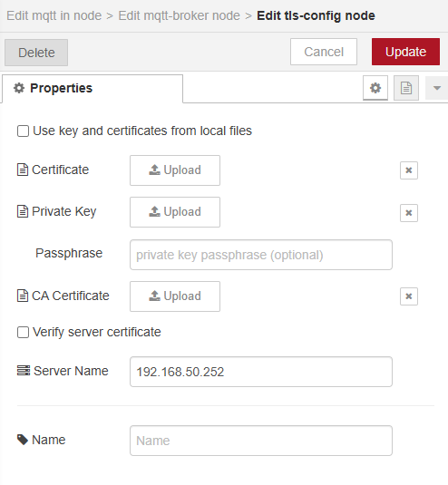Open the node description document icon
The image size is (448, 485).
[406, 88]
